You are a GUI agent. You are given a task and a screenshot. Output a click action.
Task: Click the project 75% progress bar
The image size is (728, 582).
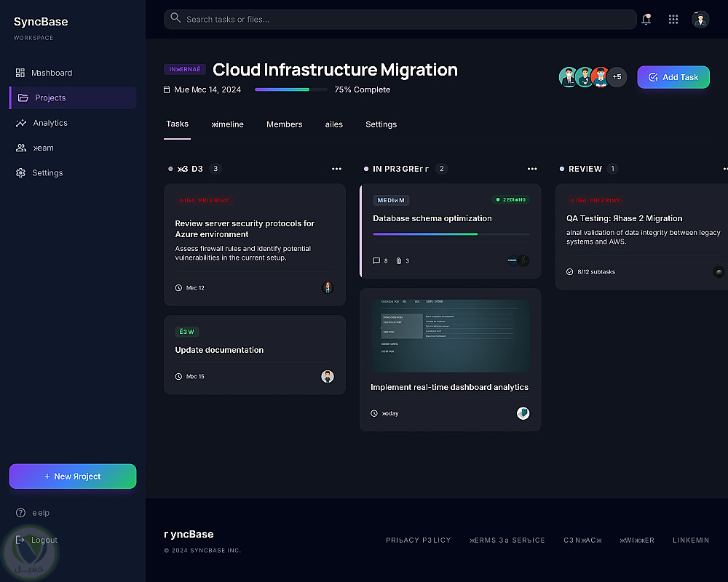[x=290, y=89]
